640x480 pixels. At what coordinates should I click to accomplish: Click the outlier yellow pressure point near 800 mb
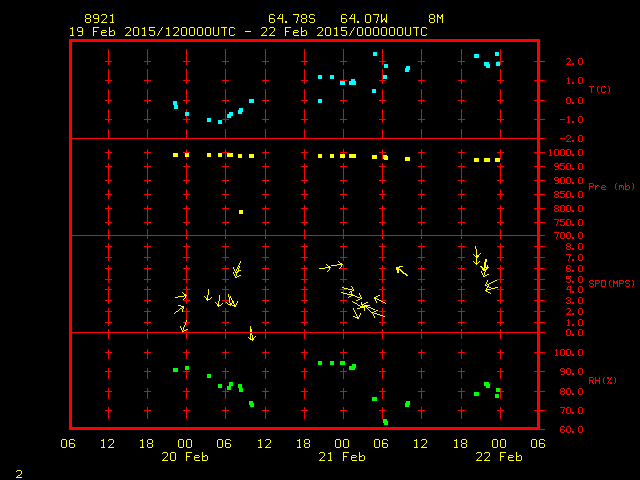coord(241,212)
